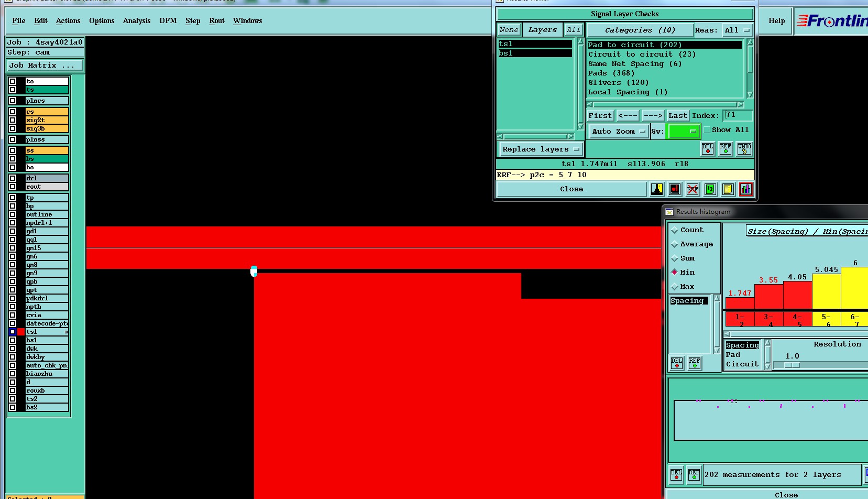Go to previous result with <--- button
Image resolution: width=868 pixels, height=499 pixels.
pos(628,116)
